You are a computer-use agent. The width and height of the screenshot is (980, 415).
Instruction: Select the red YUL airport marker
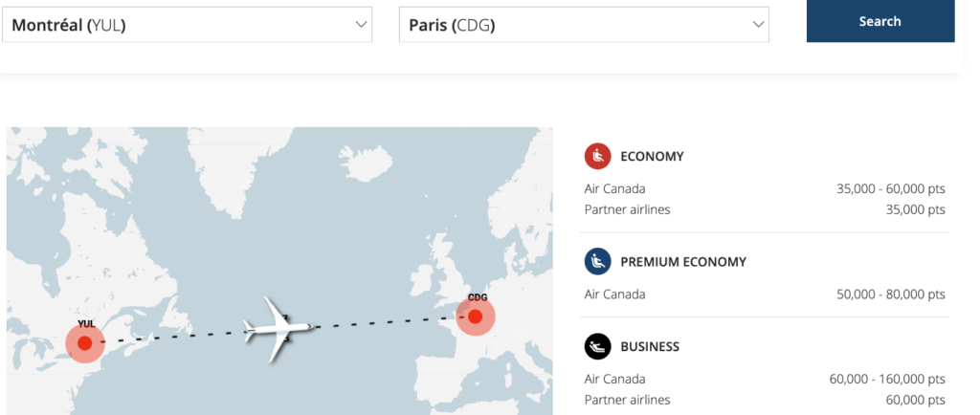coord(84,342)
